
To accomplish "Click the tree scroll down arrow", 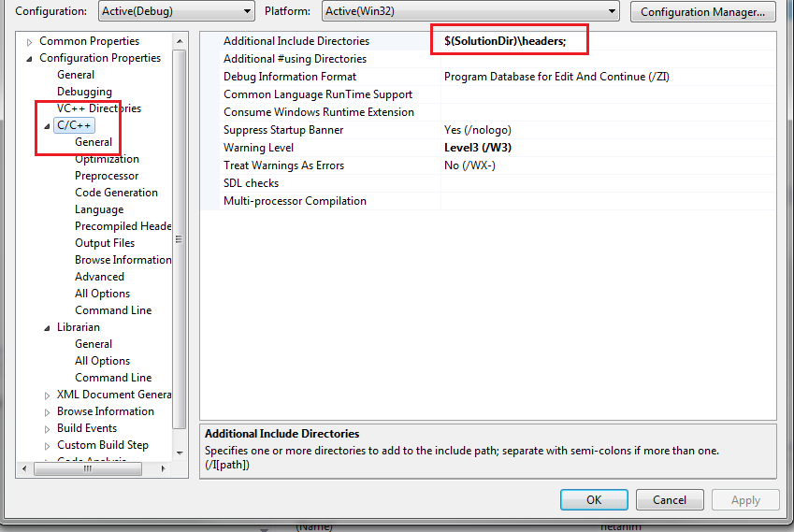I will point(180,453).
